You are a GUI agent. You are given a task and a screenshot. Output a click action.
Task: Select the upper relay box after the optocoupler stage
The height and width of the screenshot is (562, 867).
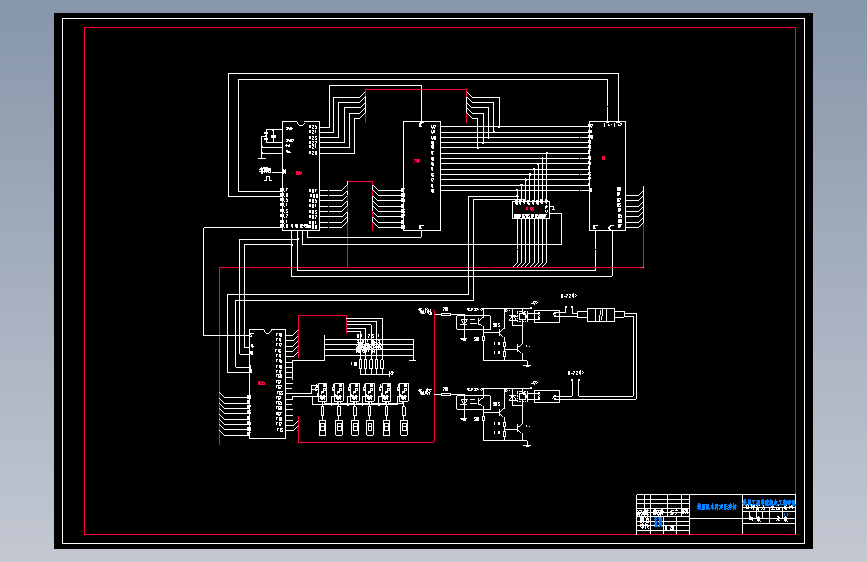pos(547,316)
